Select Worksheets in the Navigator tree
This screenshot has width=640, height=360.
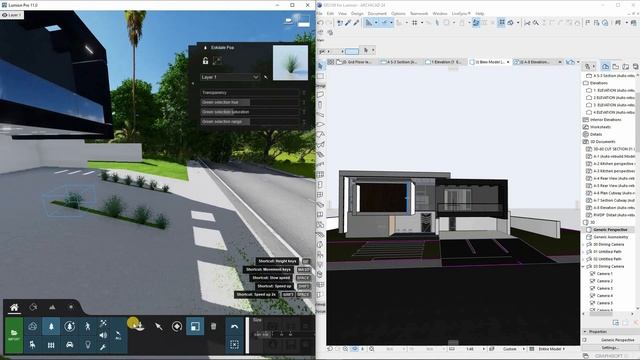tap(600, 127)
